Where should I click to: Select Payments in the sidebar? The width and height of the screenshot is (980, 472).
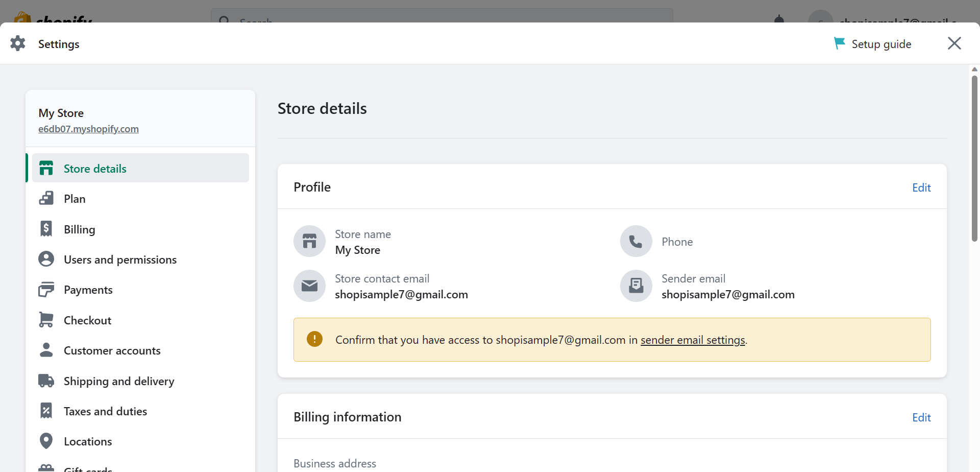(140, 289)
